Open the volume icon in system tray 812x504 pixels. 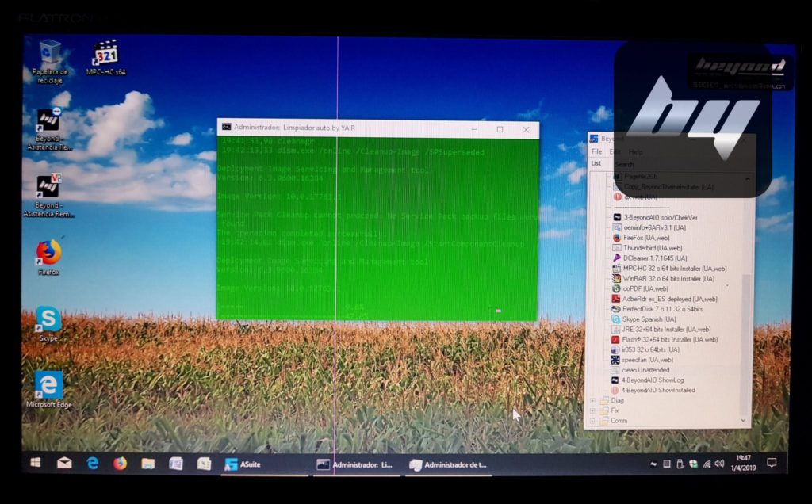pyautogui.click(x=719, y=464)
